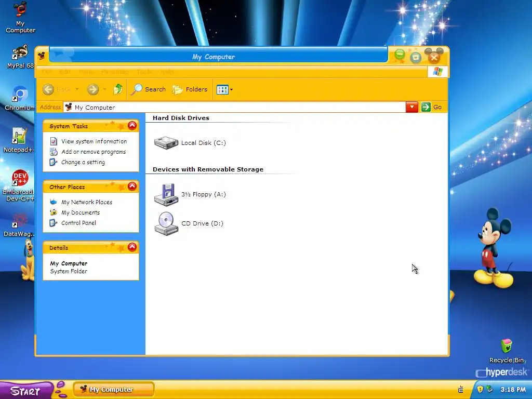Click the Mickey icon in address bar
The image size is (532, 399).
pyautogui.click(x=69, y=107)
